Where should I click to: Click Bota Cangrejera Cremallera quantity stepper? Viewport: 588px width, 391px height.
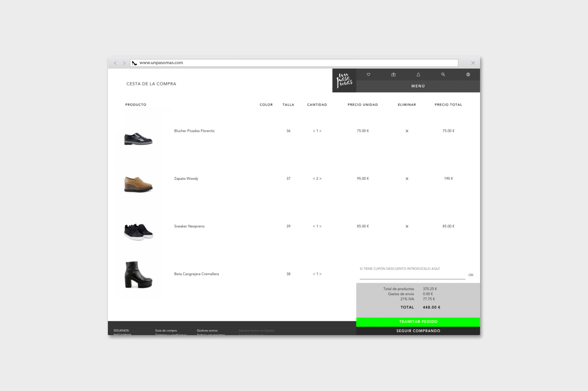(317, 274)
